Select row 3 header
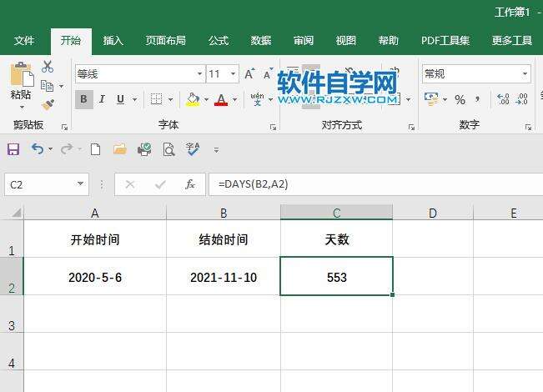The image size is (543, 392). (12, 314)
